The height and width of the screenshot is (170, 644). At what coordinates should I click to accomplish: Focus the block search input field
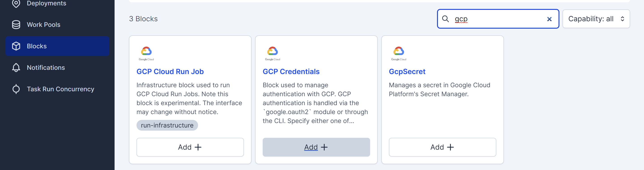(497, 19)
